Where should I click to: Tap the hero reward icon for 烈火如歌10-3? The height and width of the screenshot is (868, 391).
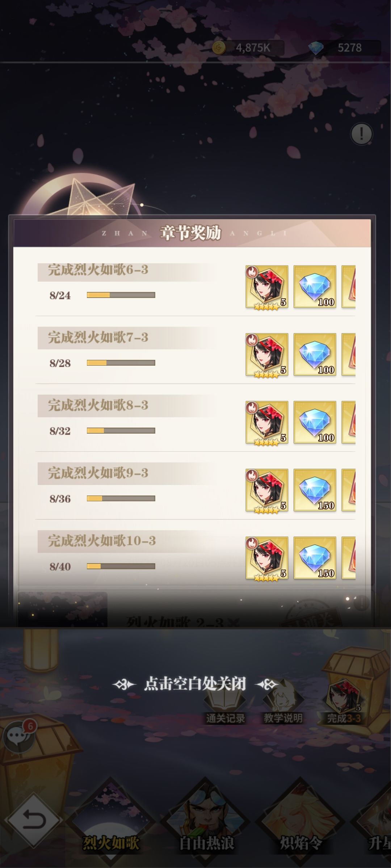267,558
